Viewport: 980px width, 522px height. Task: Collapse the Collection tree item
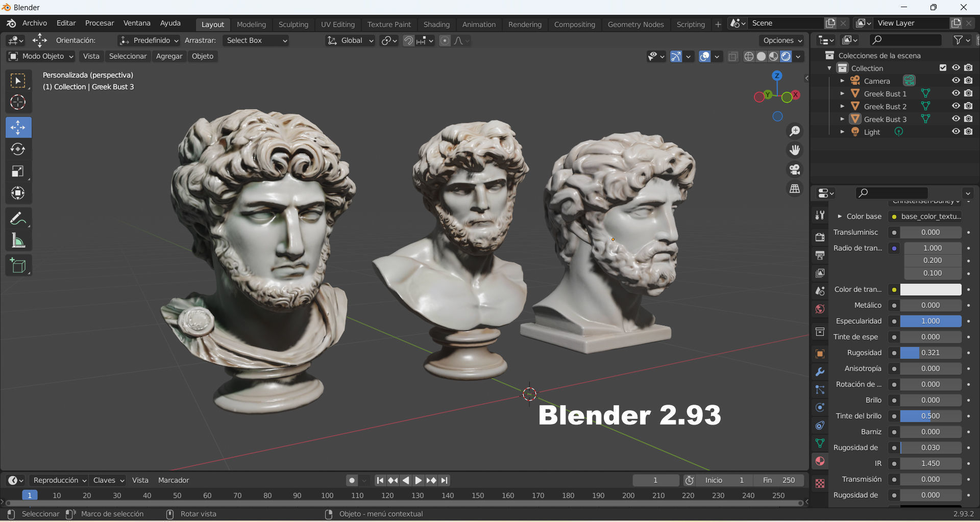(x=829, y=68)
